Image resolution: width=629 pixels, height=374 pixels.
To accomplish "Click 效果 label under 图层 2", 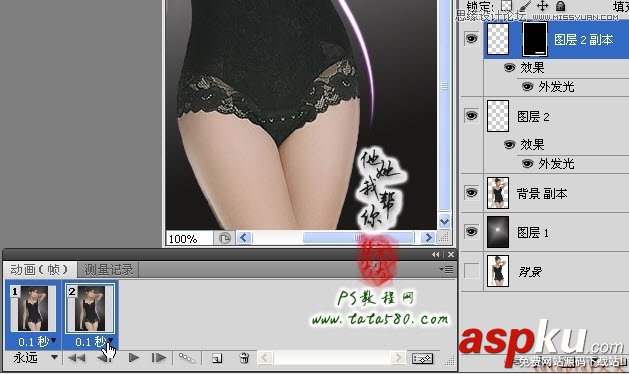I will pos(532,144).
